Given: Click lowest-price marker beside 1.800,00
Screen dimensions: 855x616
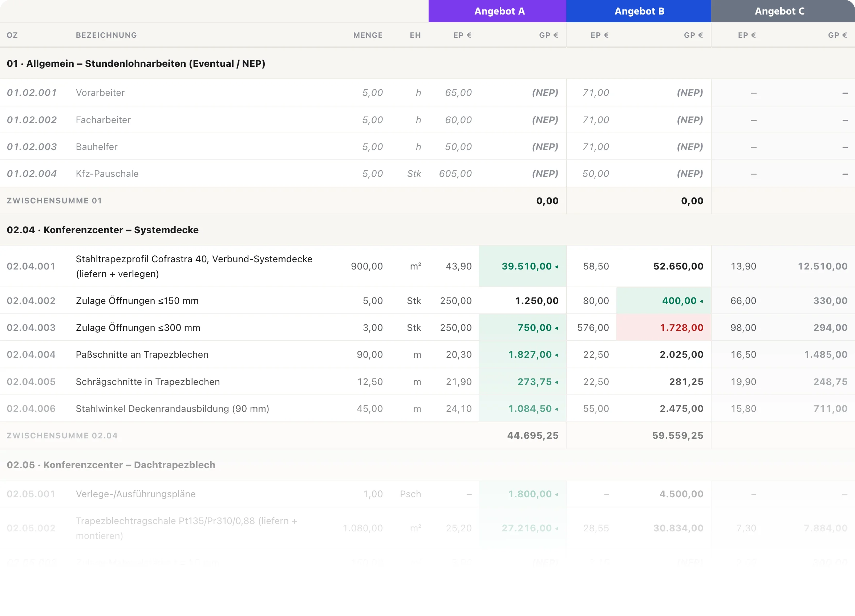Looking at the screenshot, I should (556, 494).
